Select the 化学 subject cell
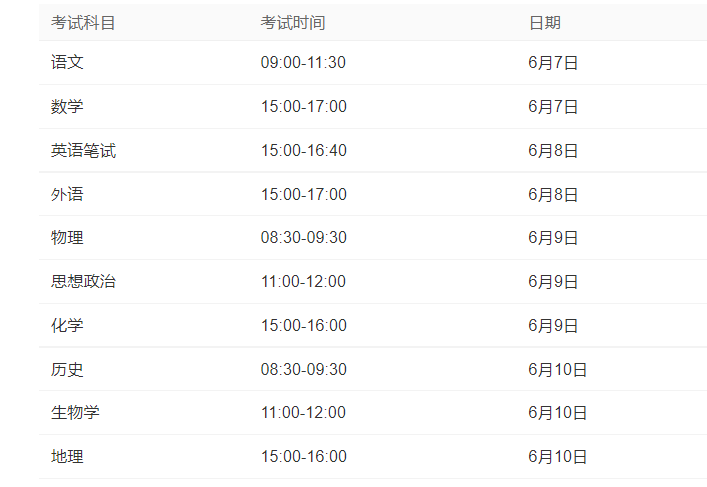This screenshot has height=487, width=707. (x=67, y=325)
